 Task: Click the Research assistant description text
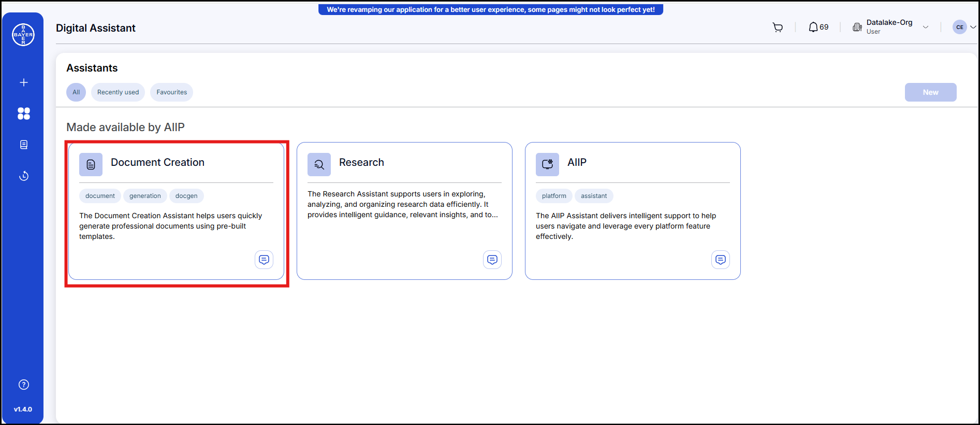pos(403,204)
